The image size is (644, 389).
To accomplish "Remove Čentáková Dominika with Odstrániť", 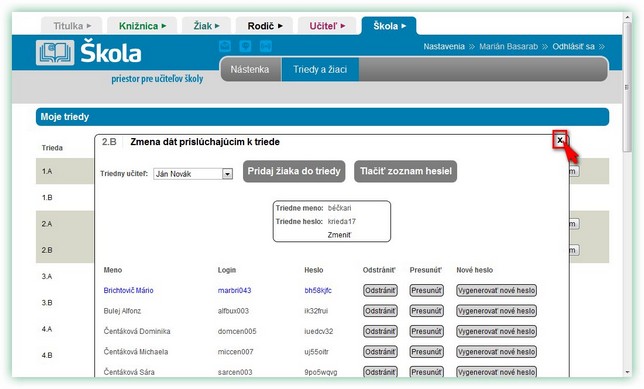I will (380, 331).
